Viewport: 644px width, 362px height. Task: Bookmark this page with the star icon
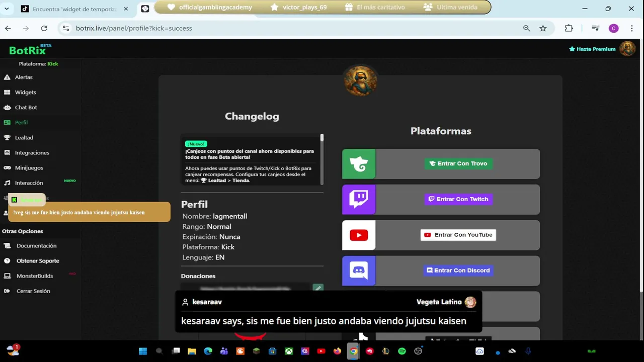click(543, 28)
